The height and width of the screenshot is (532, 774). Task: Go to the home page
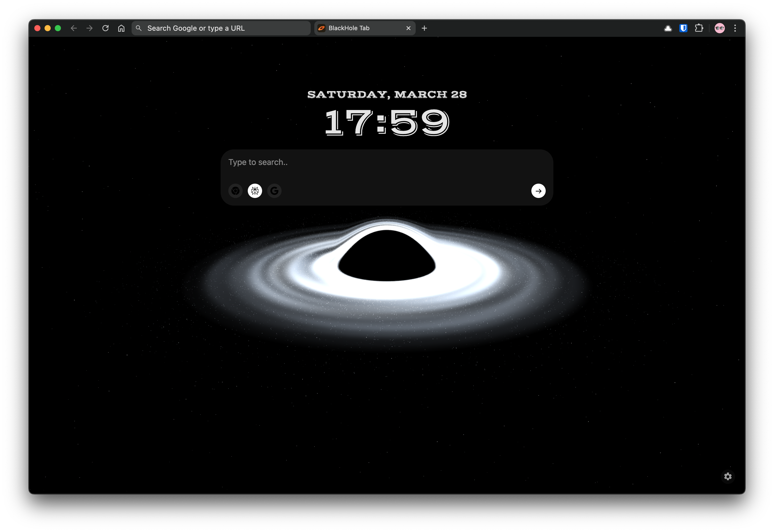121,28
